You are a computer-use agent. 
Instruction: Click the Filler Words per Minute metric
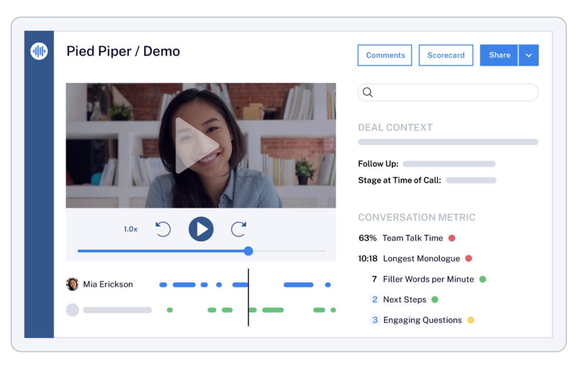click(423, 279)
